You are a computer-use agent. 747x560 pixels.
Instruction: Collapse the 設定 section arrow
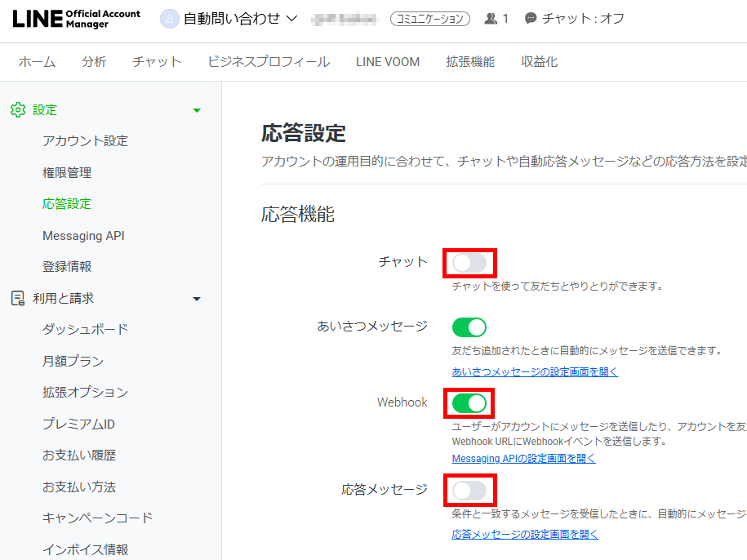point(197,110)
